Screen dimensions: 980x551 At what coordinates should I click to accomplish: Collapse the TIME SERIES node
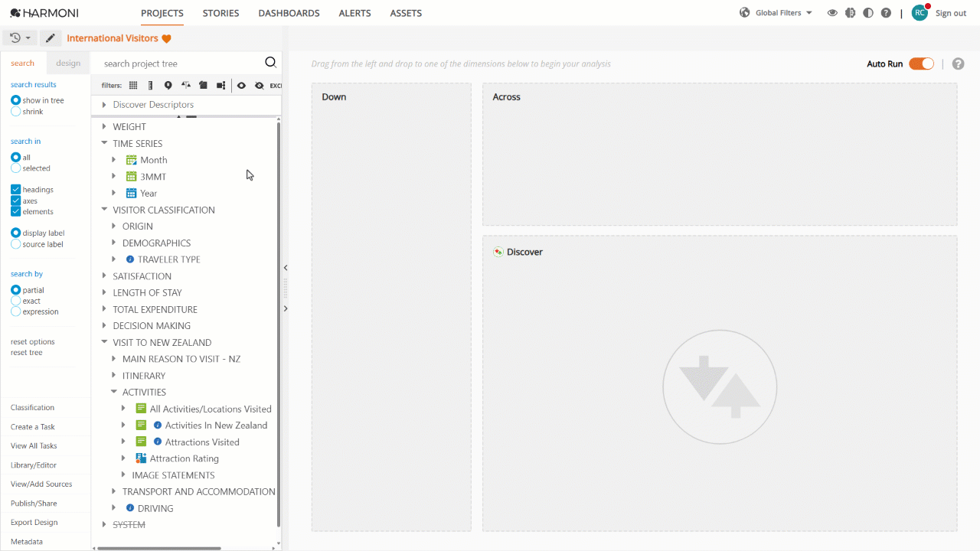point(104,143)
